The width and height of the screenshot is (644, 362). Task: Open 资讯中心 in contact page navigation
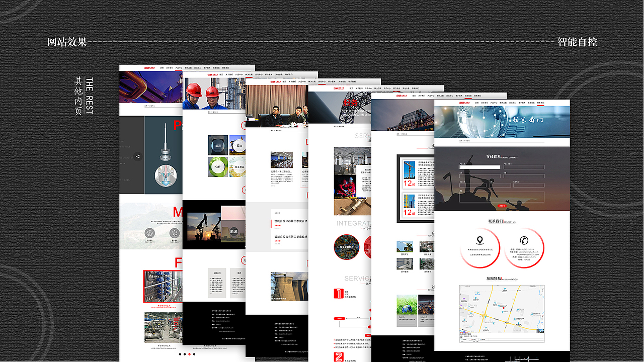(513, 103)
